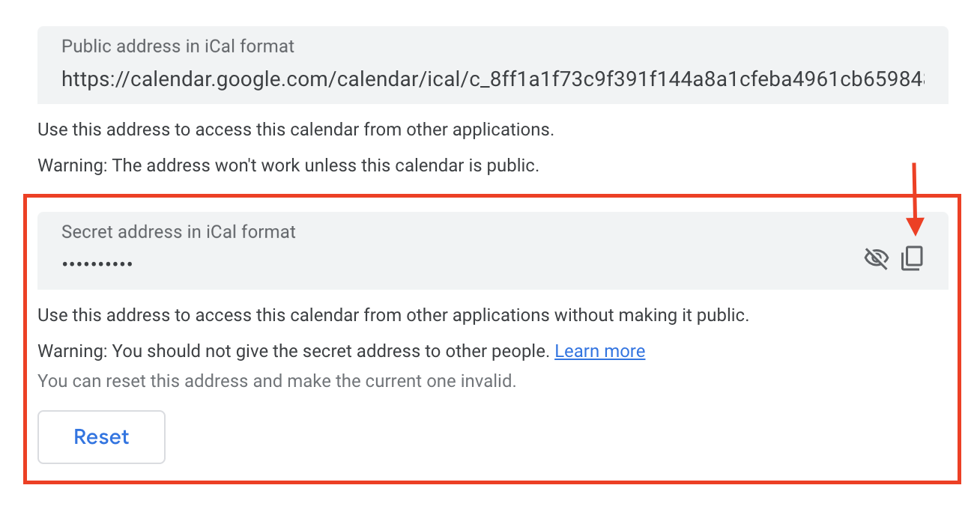This screenshot has height=506, width=980.
Task: Click the masked dots of the secret address
Action: (97, 264)
